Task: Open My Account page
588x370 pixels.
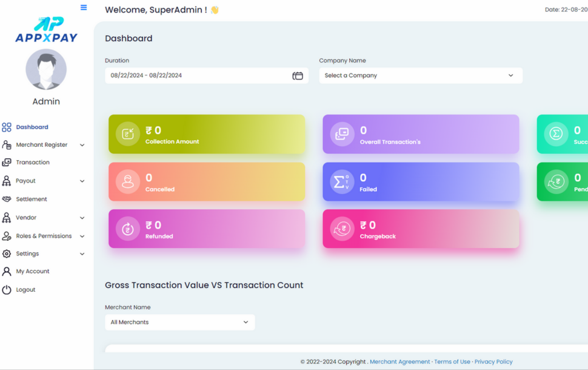Action: (33, 271)
